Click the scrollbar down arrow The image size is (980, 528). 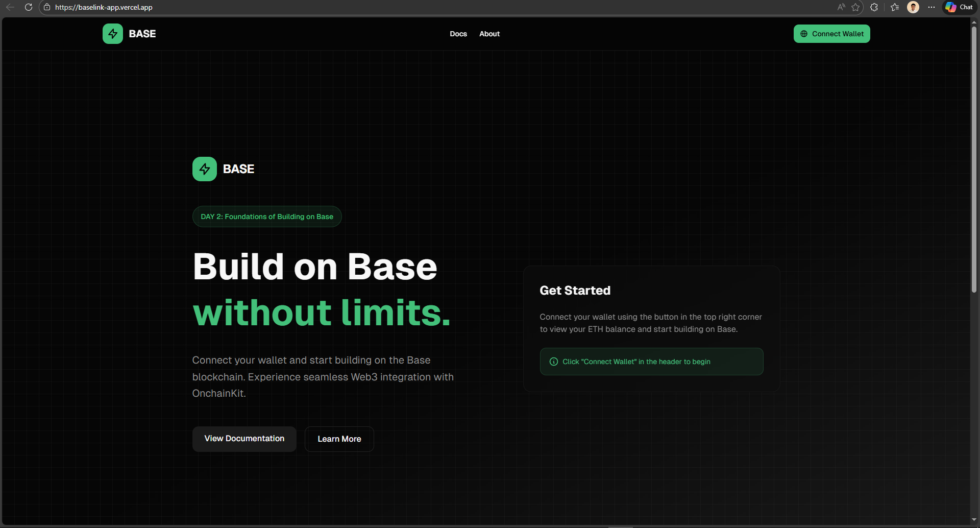974,520
